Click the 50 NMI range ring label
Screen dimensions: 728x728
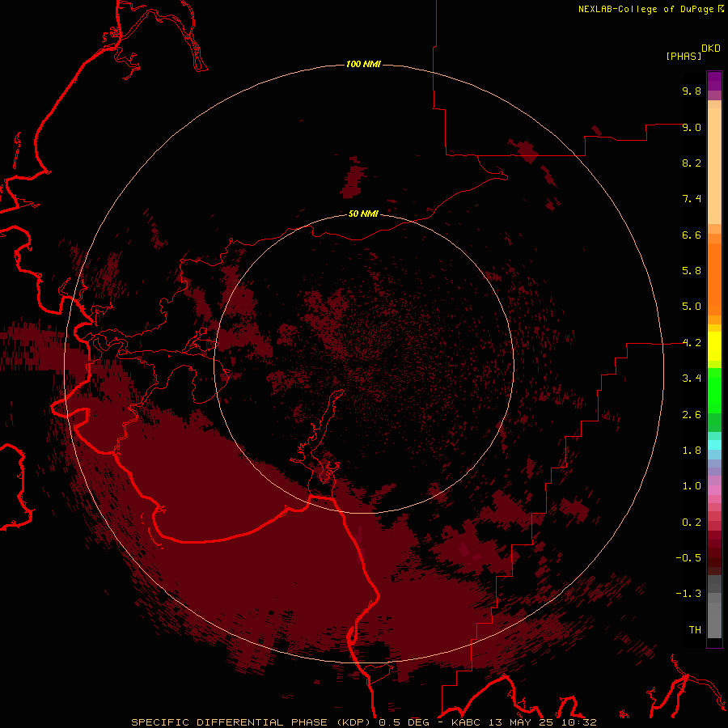(363, 214)
